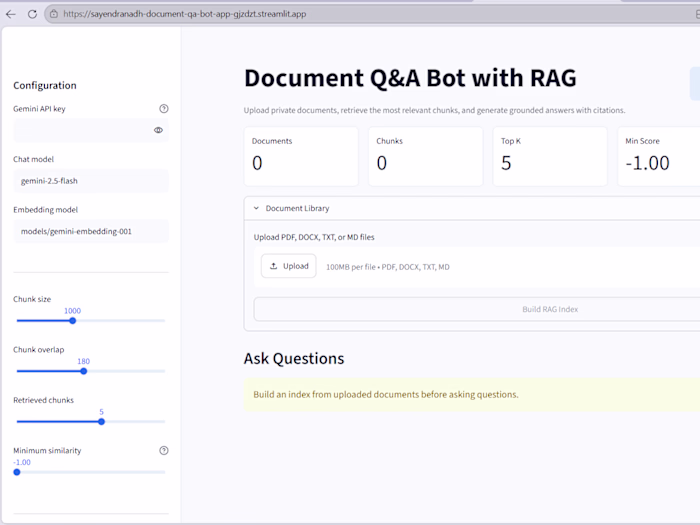Click the '100MB per file' upload hint text
This screenshot has height=525, width=700.
point(388,267)
